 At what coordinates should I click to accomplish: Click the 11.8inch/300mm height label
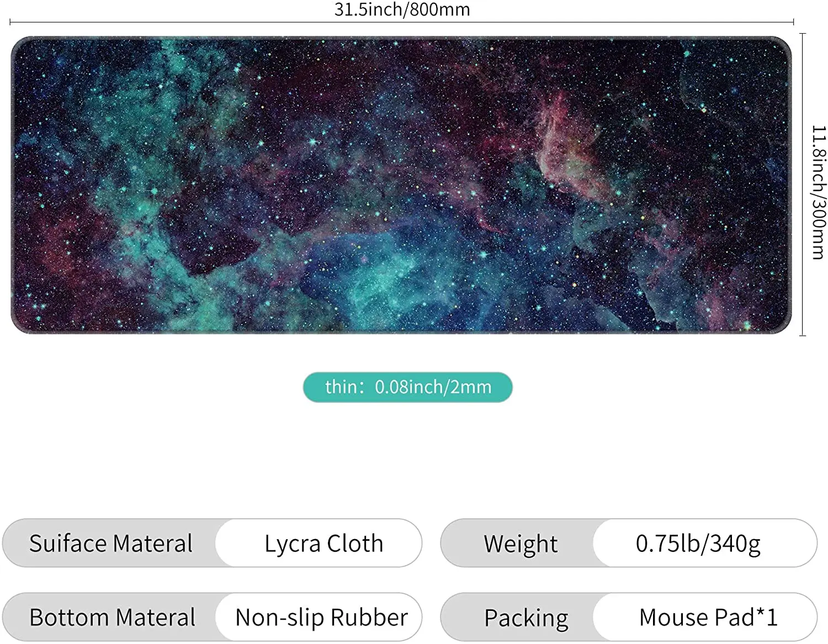[819, 192]
